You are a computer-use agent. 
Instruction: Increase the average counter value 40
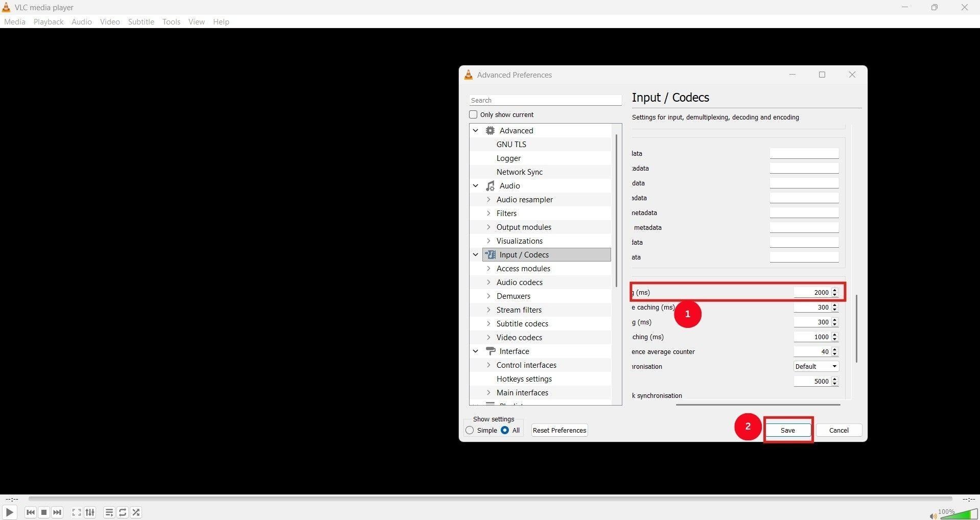835,349
